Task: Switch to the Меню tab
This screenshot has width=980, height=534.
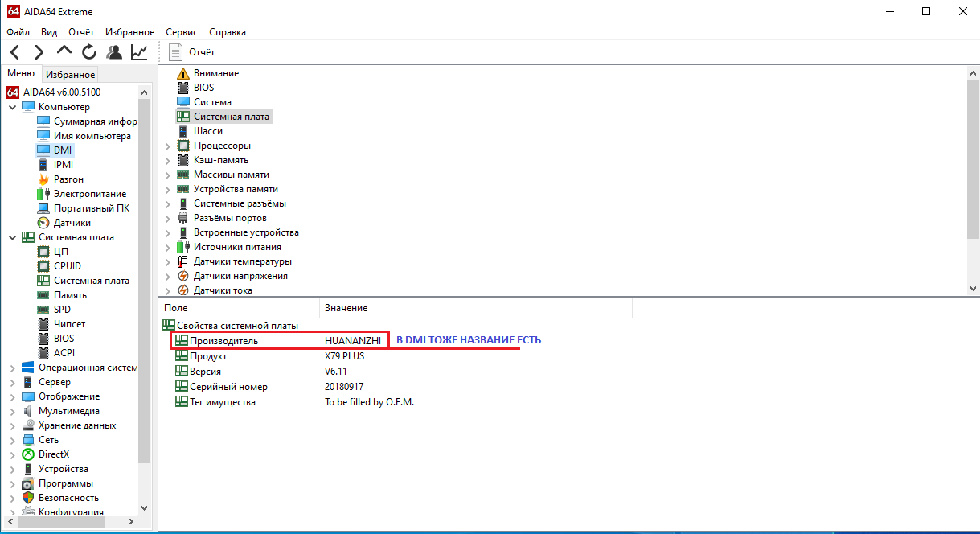Action: point(21,74)
